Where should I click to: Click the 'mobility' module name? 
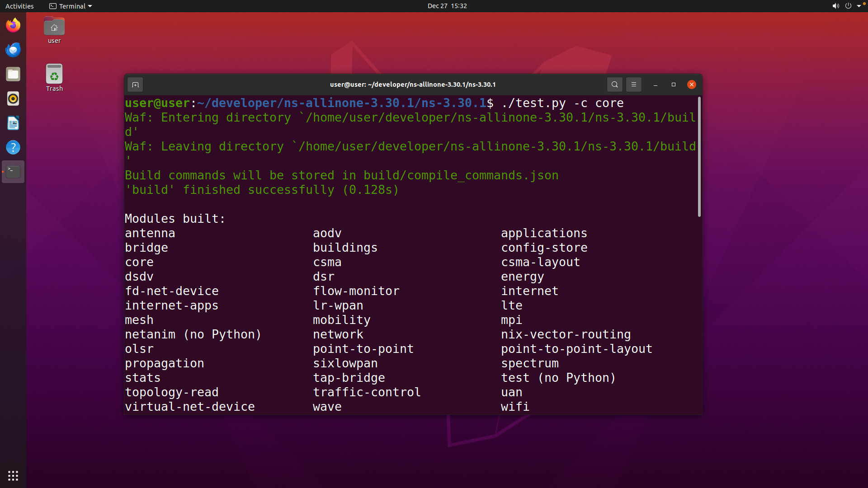pyautogui.click(x=342, y=320)
